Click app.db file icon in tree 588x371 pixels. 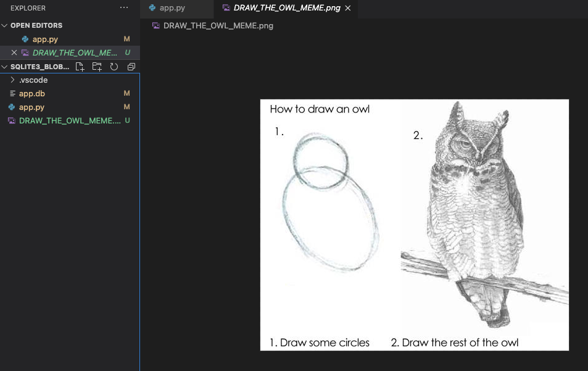pos(12,93)
